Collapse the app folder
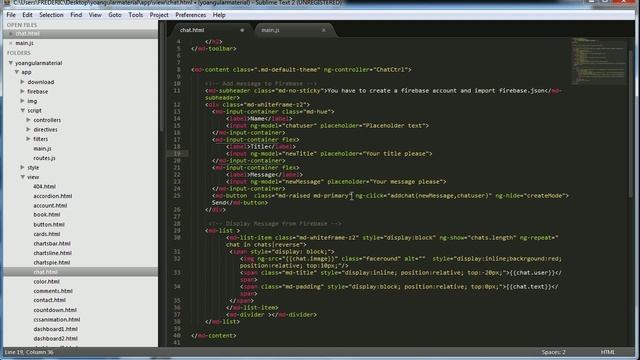The image size is (640, 360). click(17, 72)
